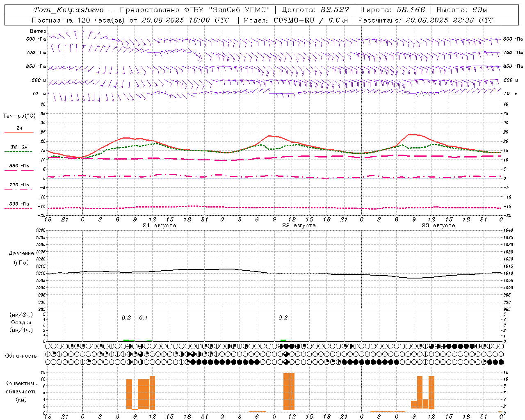Viewport: 525px width, 420px height.
Task: Click the '23 августа' date label
Action: [x=438, y=226]
